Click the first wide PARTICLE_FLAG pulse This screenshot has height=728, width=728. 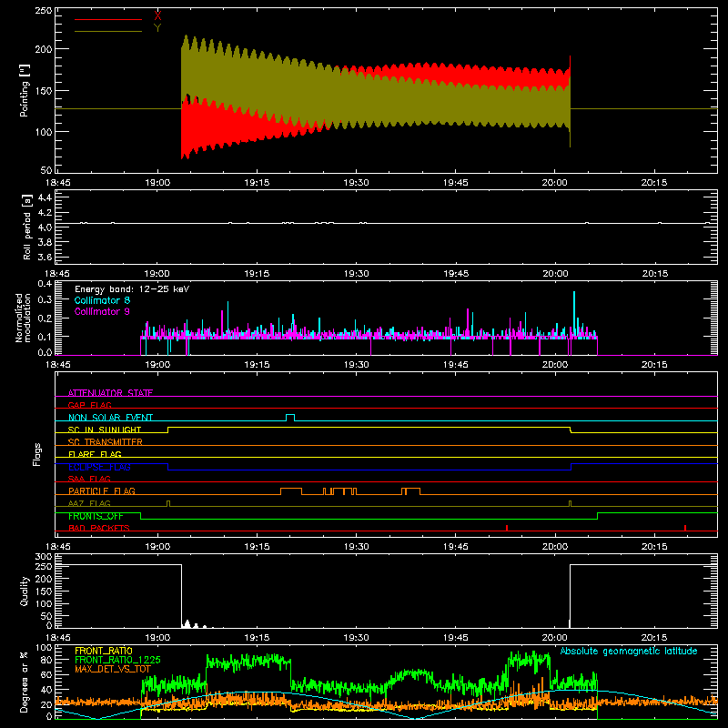click(291, 491)
